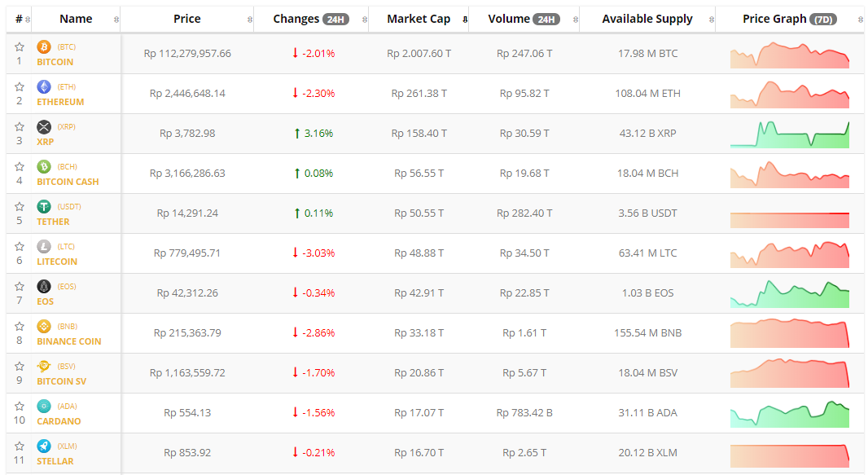Viewport: 868px width, 475px height.
Task: Toggle the favorite star for XRP
Action: point(20,127)
